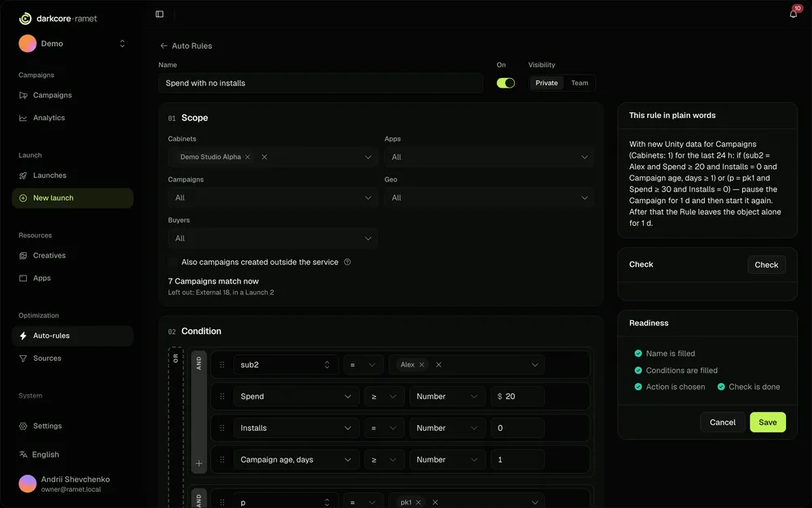This screenshot has height=508, width=812.
Task: Remove the pk1 tag
Action: [418, 502]
